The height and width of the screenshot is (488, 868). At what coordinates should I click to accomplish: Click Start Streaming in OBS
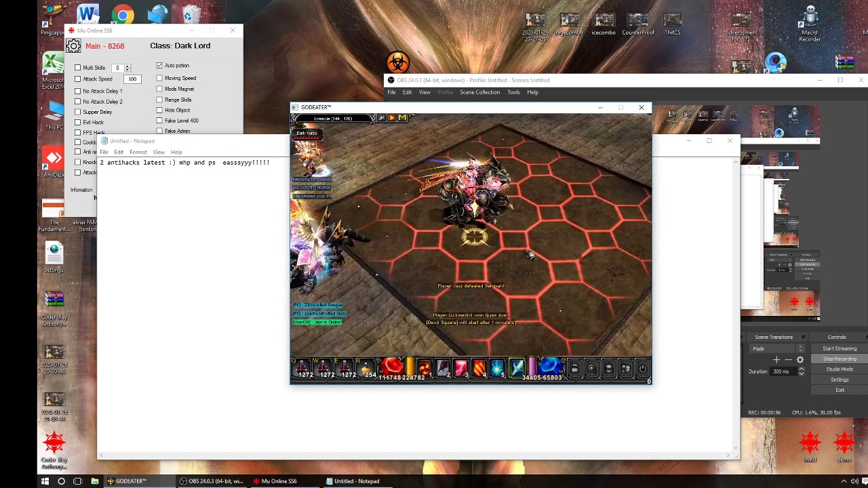(840, 348)
